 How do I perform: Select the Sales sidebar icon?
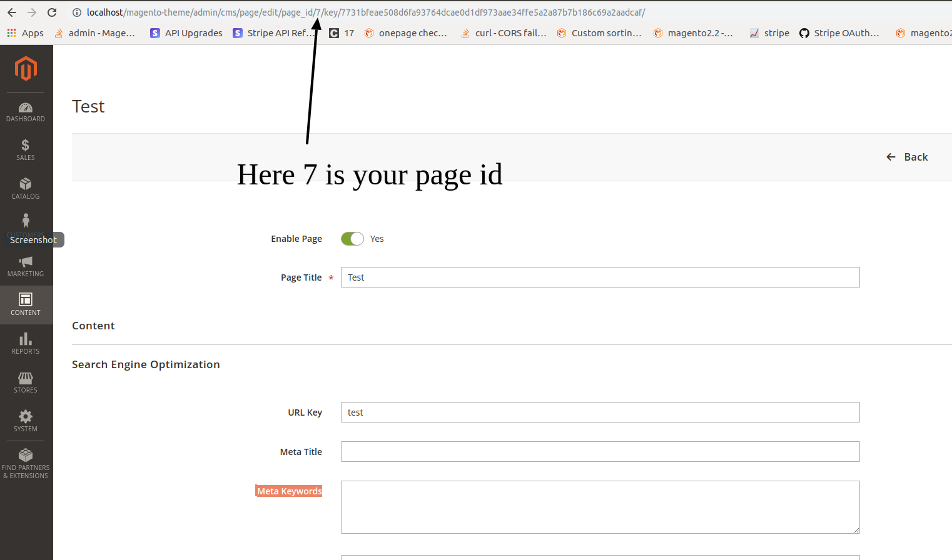click(25, 149)
